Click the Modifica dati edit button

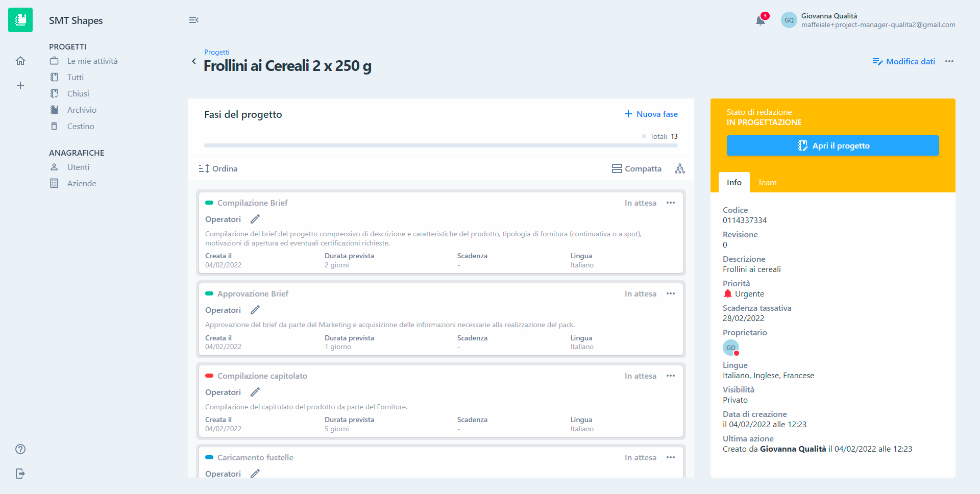(904, 61)
